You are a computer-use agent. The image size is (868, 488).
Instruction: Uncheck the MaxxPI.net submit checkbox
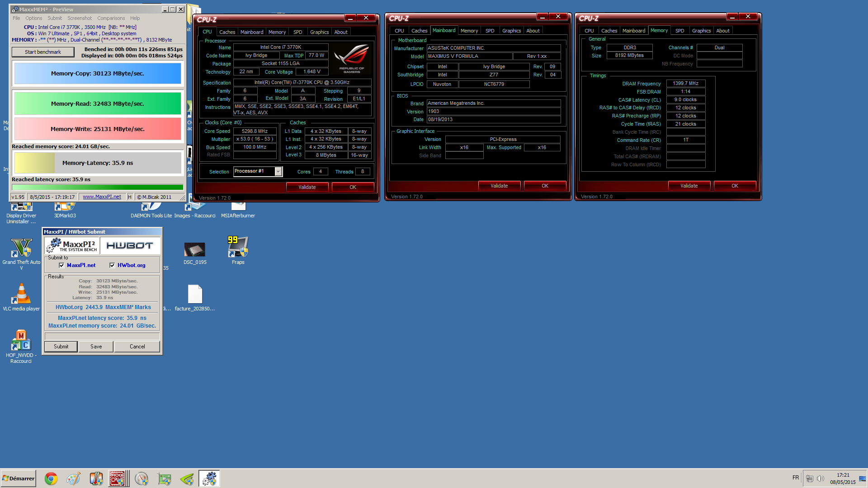[61, 265]
